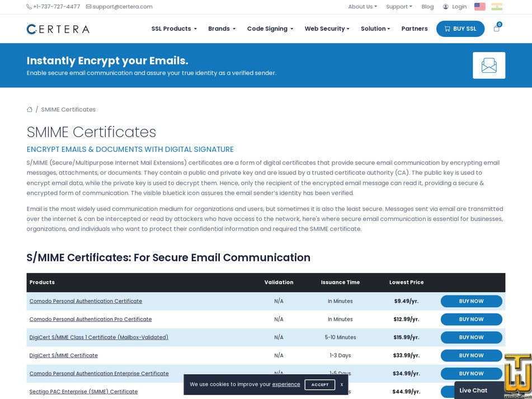Select the India flag icon
The width and height of the screenshot is (532, 399).
pyautogui.click(x=496, y=7)
